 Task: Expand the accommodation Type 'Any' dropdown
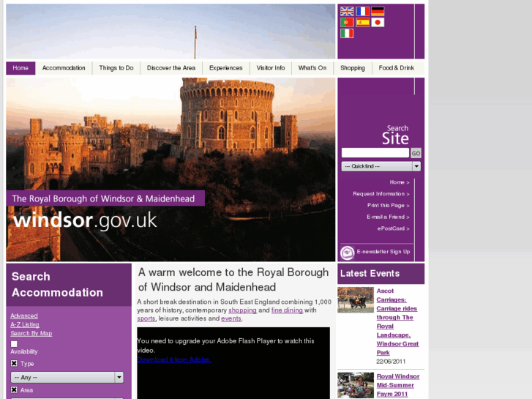tap(67, 377)
